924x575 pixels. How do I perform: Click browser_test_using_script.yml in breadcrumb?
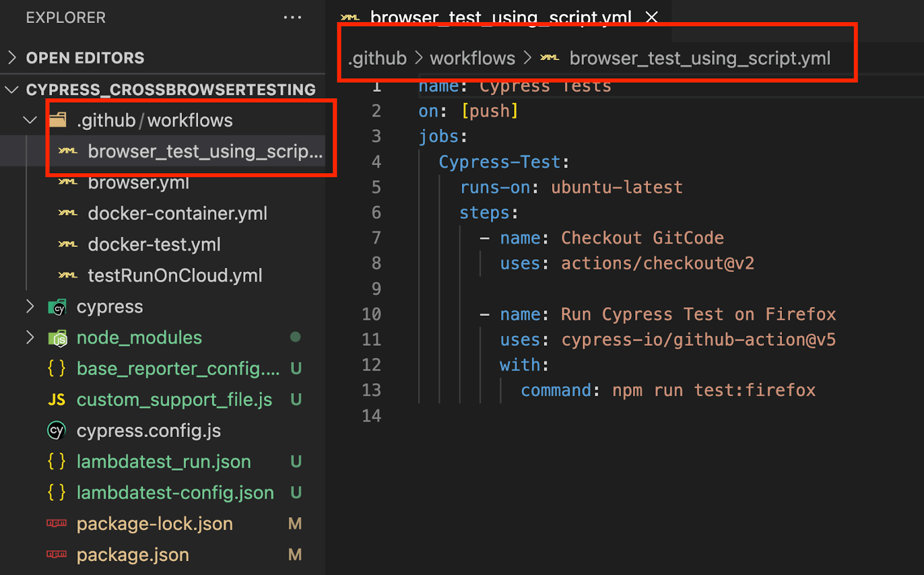700,58
